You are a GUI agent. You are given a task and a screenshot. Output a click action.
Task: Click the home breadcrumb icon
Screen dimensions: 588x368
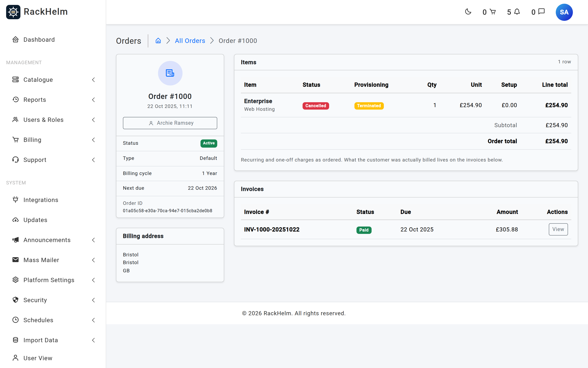coord(158,41)
